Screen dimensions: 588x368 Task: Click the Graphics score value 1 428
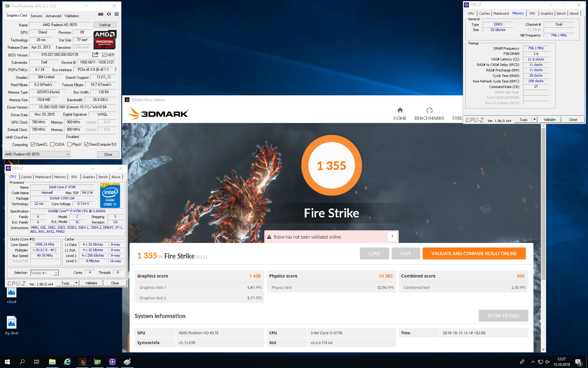pos(255,276)
